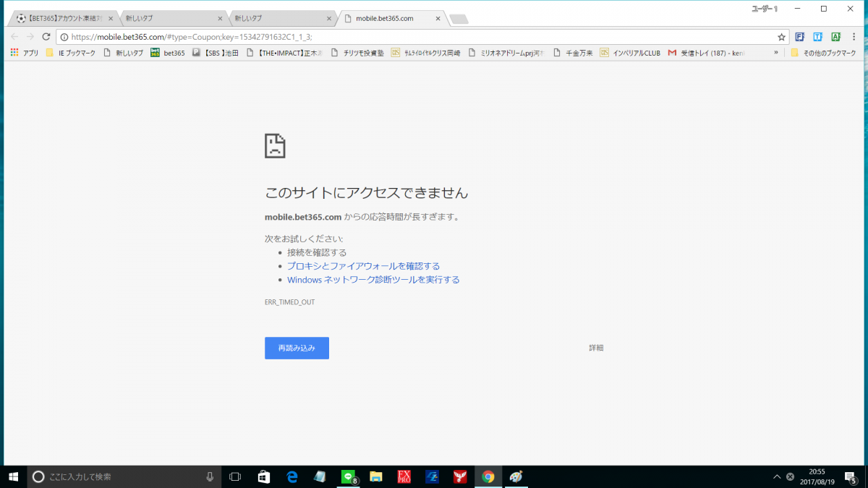
Task: Click the ユーザー1 profile button
Action: (x=764, y=9)
